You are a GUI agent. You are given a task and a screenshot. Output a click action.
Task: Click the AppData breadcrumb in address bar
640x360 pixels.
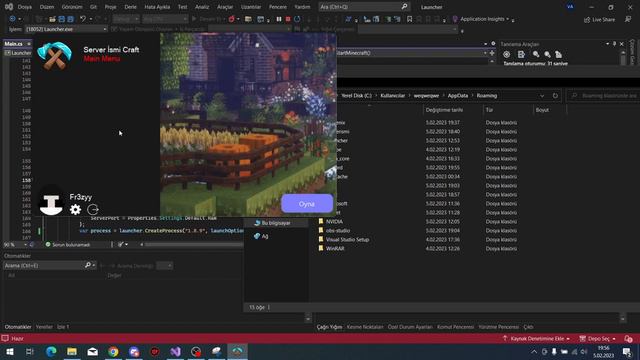pos(458,96)
